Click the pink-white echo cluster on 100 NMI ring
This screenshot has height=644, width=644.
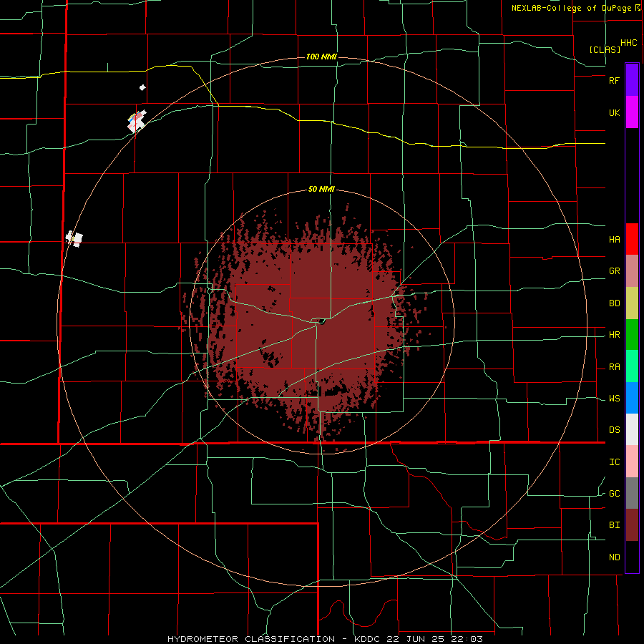click(x=137, y=121)
